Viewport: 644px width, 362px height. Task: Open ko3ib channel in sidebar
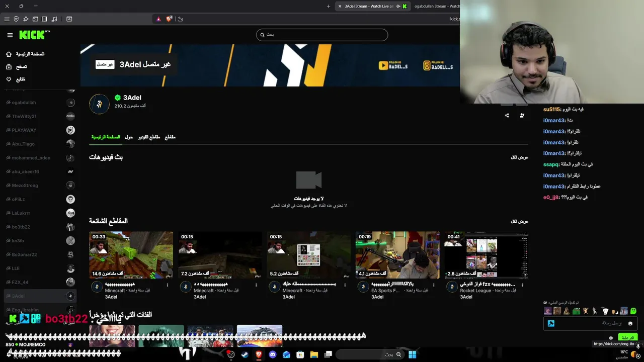click(40, 241)
